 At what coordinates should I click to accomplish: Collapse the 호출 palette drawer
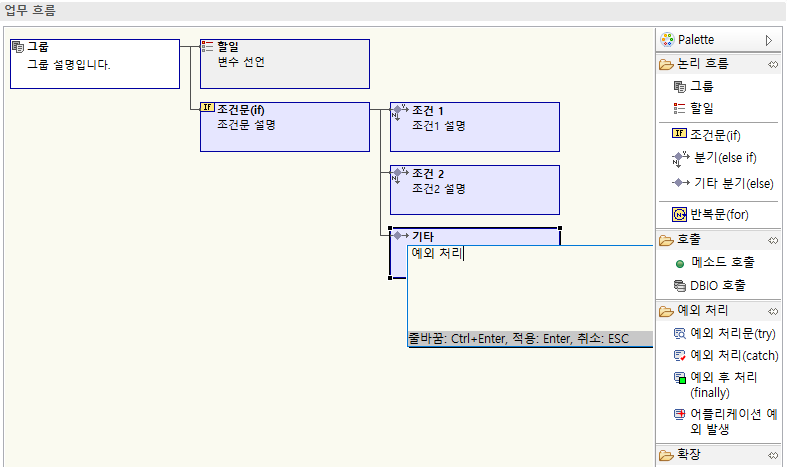pyautogui.click(x=689, y=240)
